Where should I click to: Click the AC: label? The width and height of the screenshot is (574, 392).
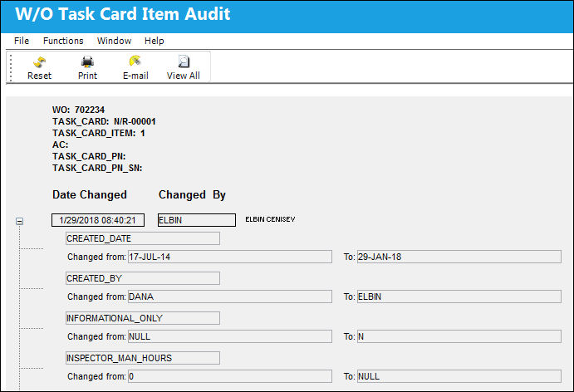tap(60, 145)
